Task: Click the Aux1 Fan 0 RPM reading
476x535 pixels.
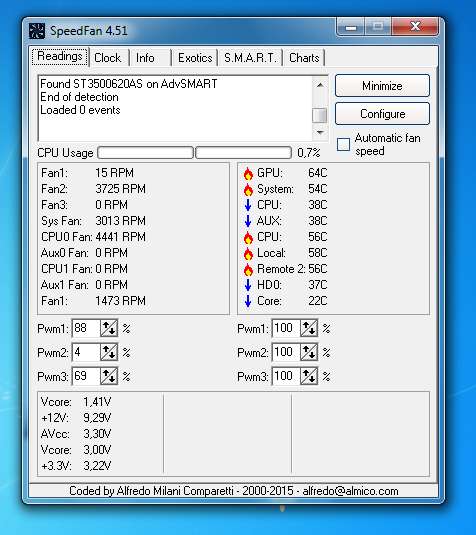Action: click(x=84, y=285)
